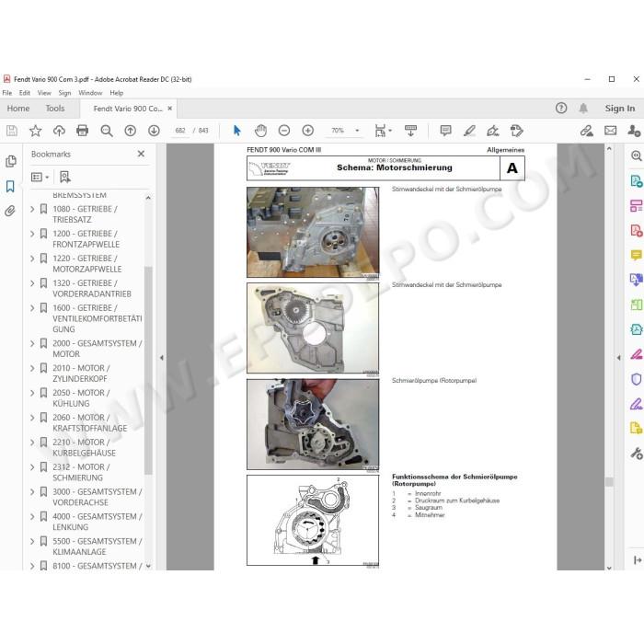Zoom in with the plus icon
This screenshot has height=644, width=644.
(x=307, y=131)
